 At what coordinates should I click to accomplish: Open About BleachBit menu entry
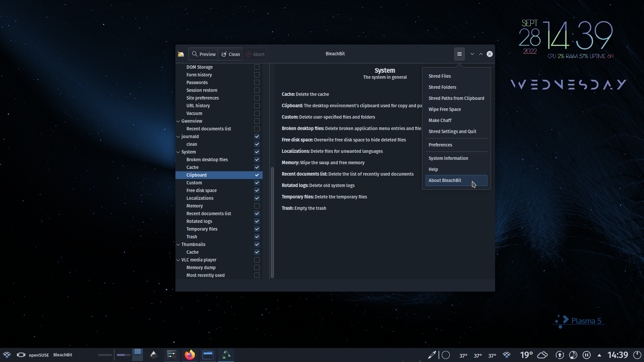pos(456,180)
